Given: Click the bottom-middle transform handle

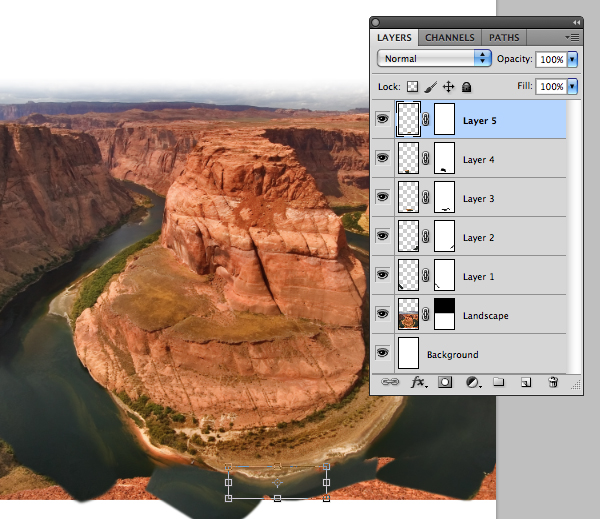Looking at the screenshot, I should (277, 498).
